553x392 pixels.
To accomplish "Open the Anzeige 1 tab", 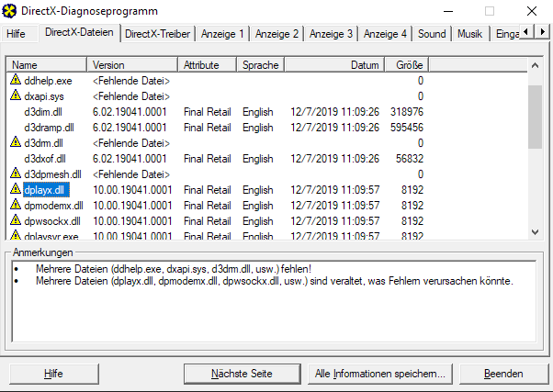I will pyautogui.click(x=222, y=34).
